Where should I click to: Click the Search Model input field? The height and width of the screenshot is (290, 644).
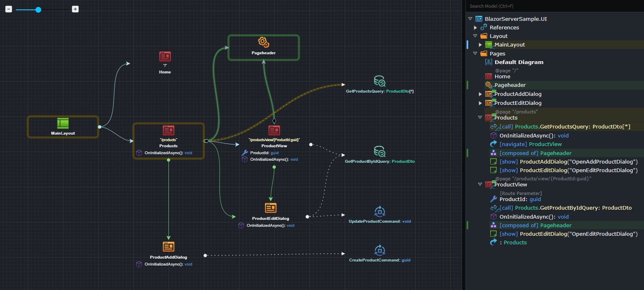555,6
